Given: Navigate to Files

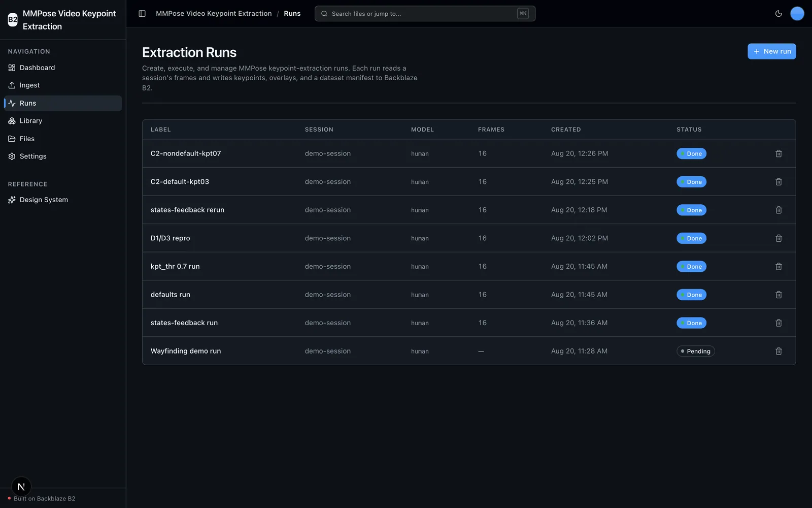Looking at the screenshot, I should (x=63, y=139).
